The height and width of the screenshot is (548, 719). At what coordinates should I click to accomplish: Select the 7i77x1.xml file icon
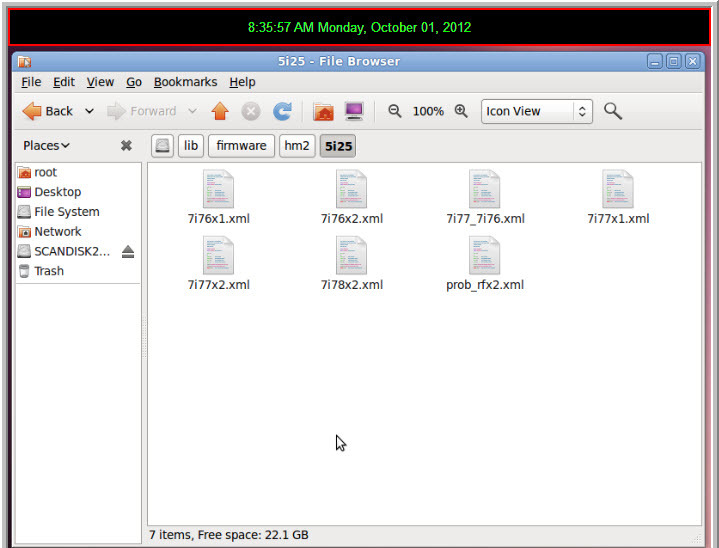(x=618, y=189)
